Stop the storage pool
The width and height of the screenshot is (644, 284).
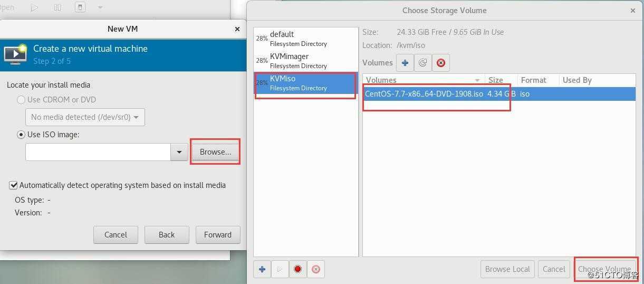click(297, 269)
